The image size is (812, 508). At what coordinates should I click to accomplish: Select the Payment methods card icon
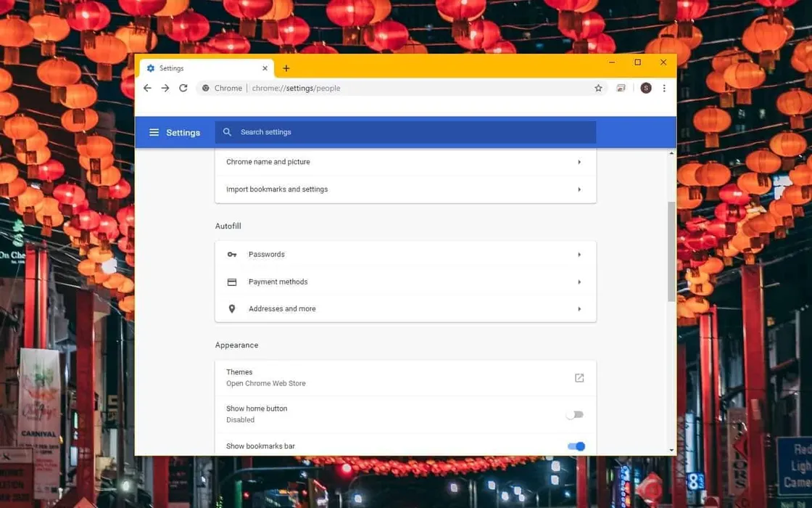click(x=232, y=282)
